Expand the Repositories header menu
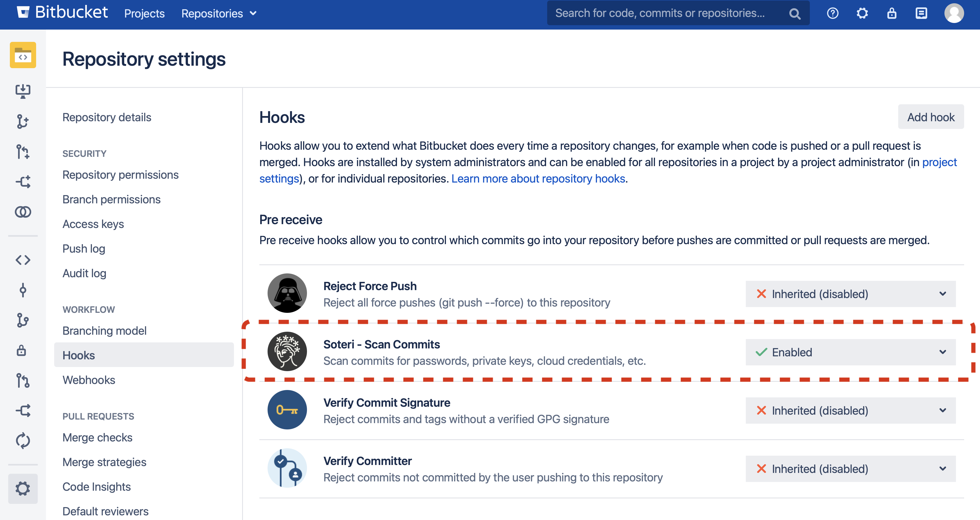This screenshot has height=520, width=980. point(219,14)
